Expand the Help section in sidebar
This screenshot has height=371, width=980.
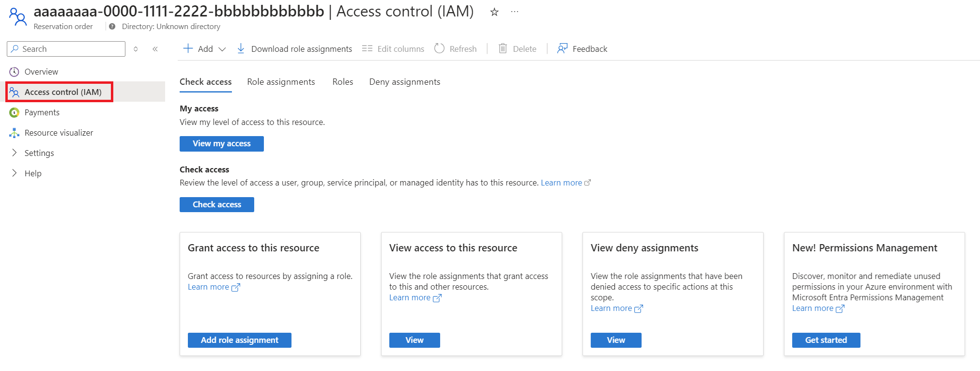pyautogui.click(x=15, y=173)
